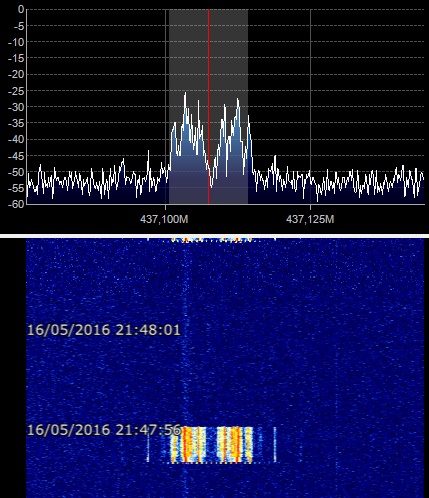The image size is (429, 498).
Task: Tune to tallest spectrum peak left of red line
Action: 185,94
